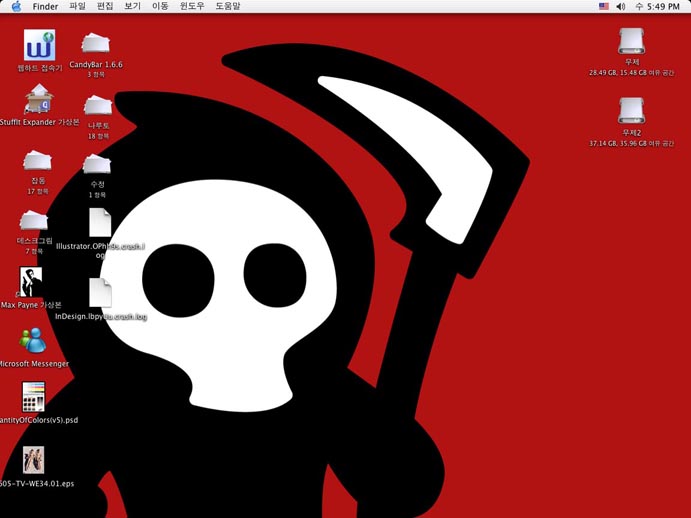Select the Illustrator crash log file
The image size is (691, 518).
tap(100, 223)
